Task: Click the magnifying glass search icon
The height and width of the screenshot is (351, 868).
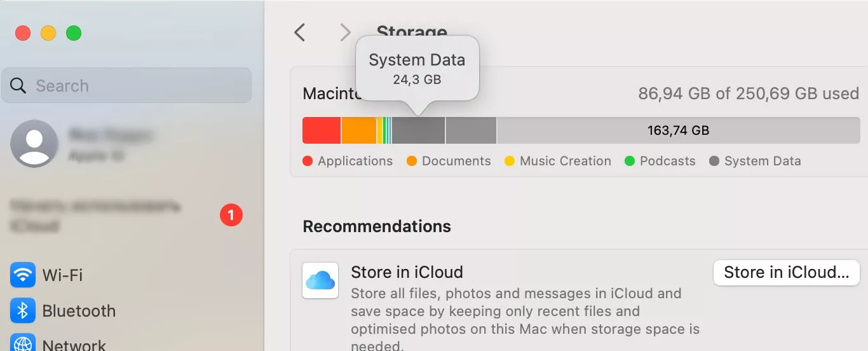Action: tap(18, 86)
